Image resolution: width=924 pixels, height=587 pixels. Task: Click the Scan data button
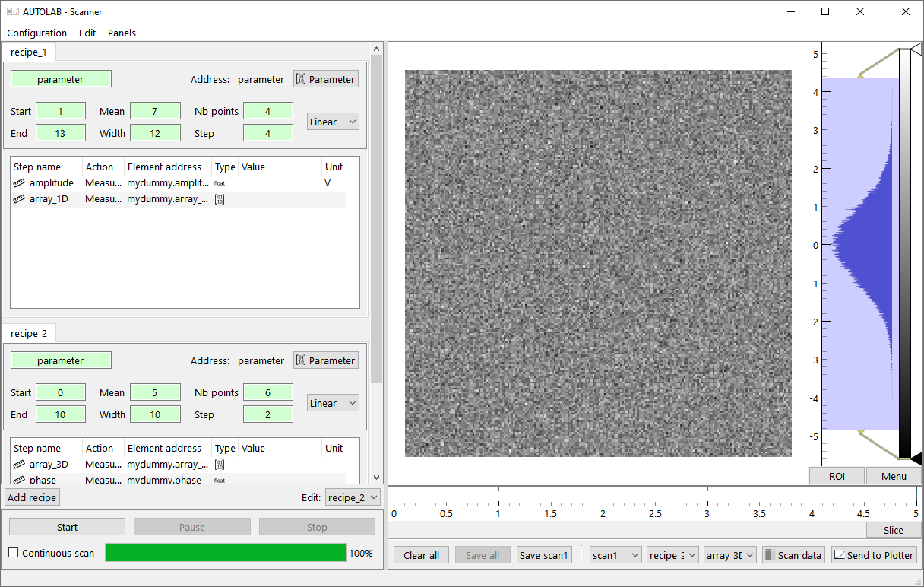[793, 555]
